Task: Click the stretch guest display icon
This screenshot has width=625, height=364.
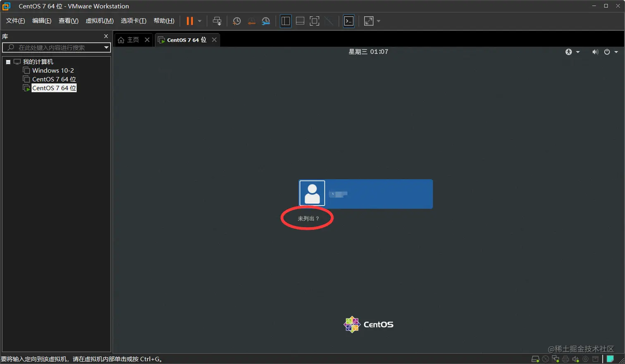Action: [x=369, y=21]
